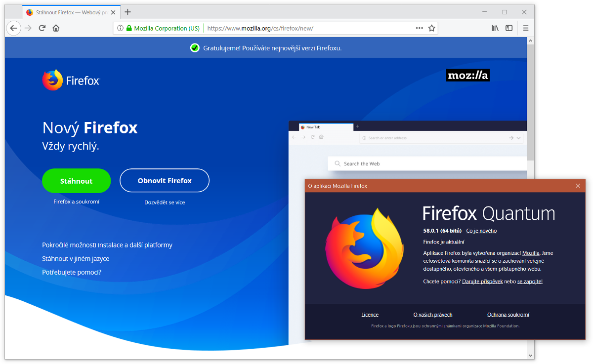The width and height of the screenshot is (593, 364).
Task: Open the se zapojte! link
Action: click(530, 282)
